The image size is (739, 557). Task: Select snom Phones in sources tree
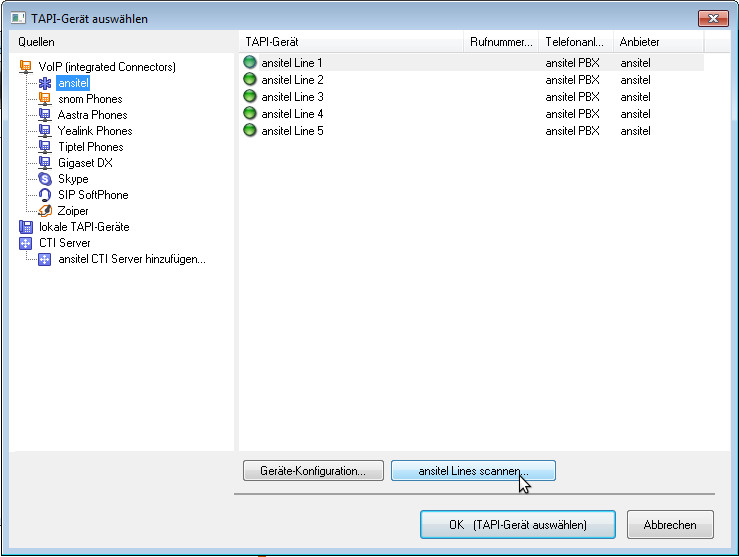(90, 99)
